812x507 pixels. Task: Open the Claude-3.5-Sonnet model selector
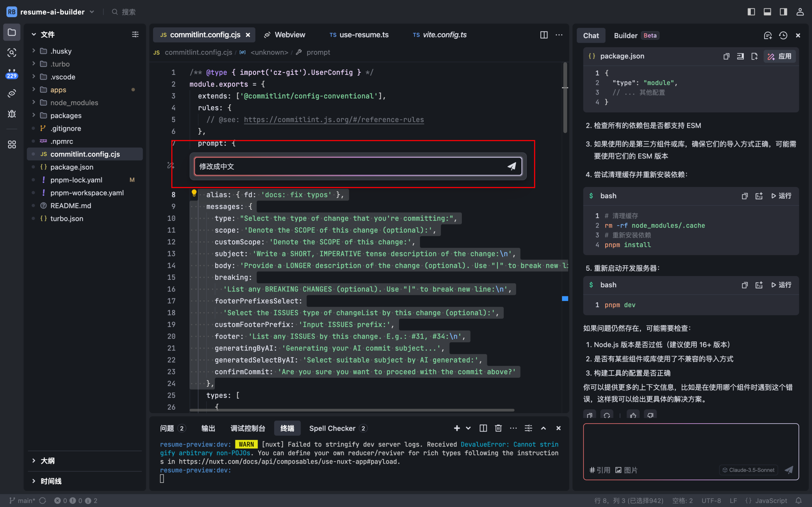(748, 470)
